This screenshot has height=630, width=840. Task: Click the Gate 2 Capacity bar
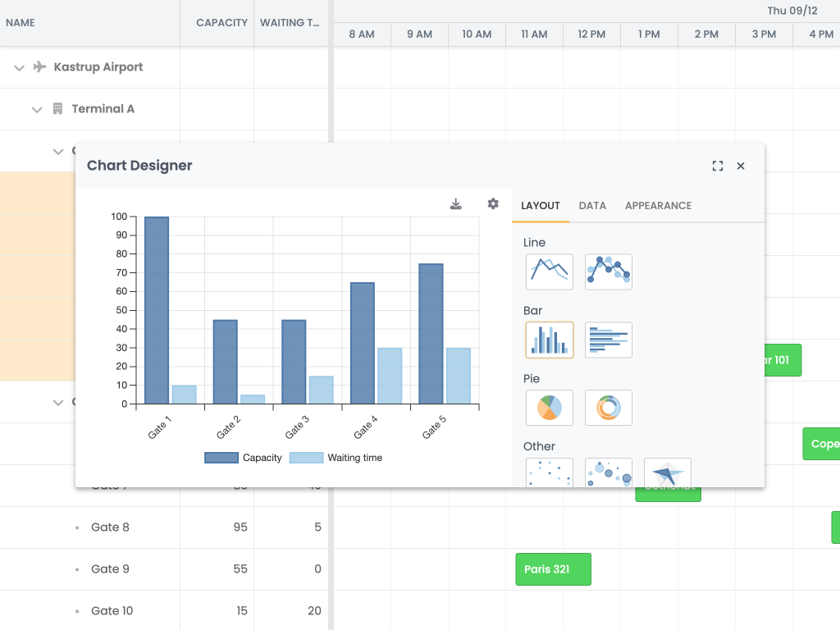click(226, 362)
